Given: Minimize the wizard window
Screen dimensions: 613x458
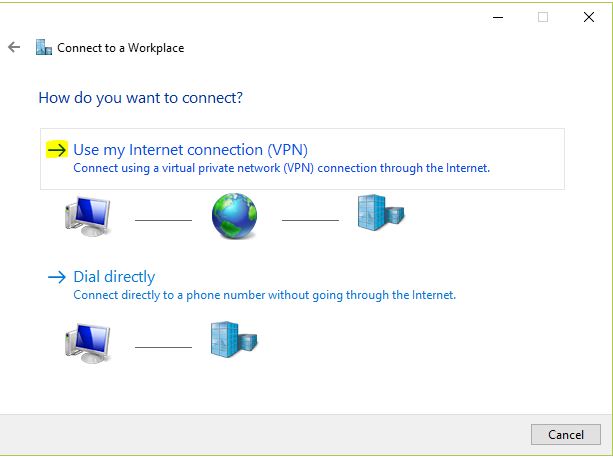Looking at the screenshot, I should click(498, 17).
